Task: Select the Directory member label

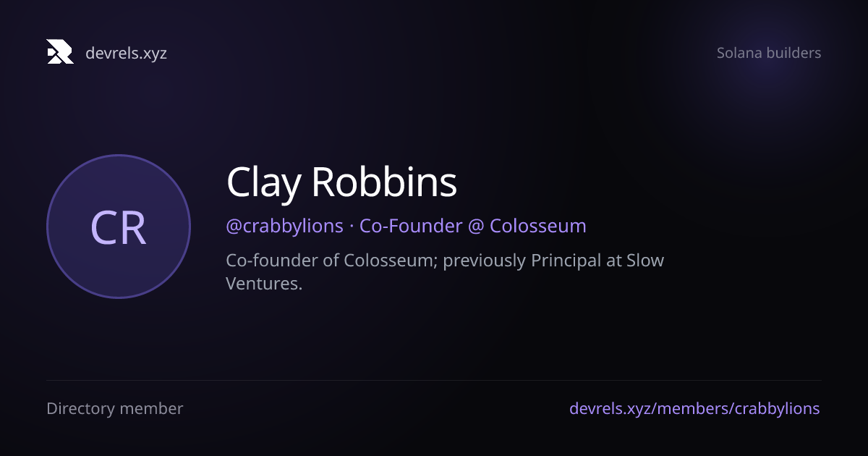Action: 115,408
